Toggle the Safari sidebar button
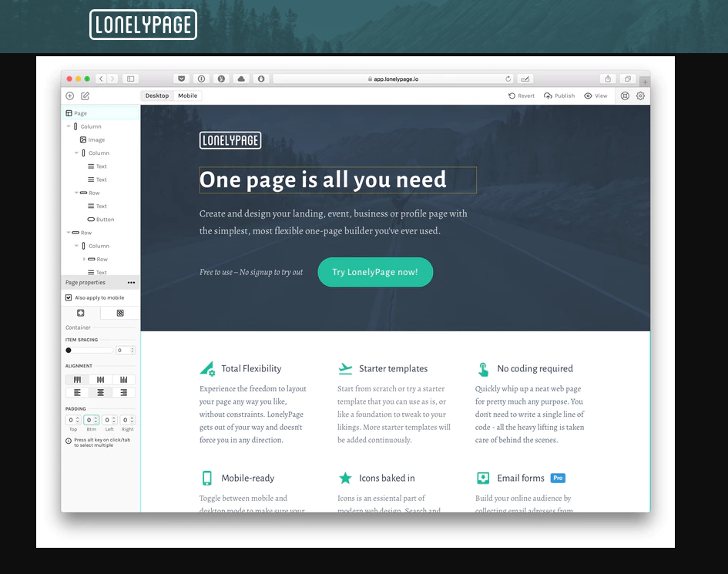The height and width of the screenshot is (574, 728). click(x=130, y=79)
